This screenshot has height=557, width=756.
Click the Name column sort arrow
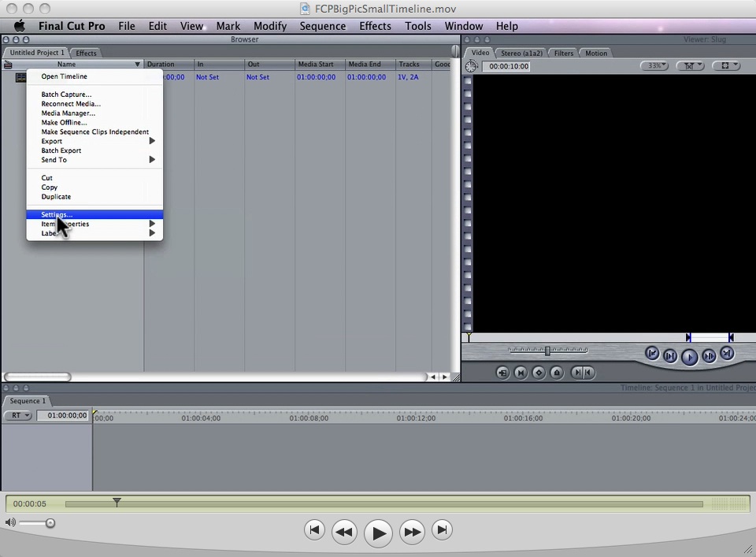pos(137,64)
